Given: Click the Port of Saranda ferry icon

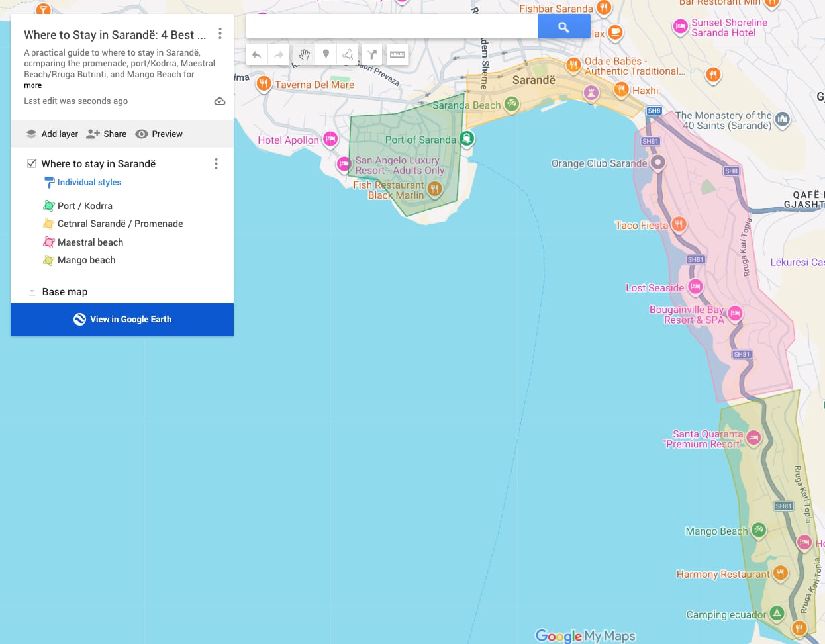Looking at the screenshot, I should click(467, 138).
